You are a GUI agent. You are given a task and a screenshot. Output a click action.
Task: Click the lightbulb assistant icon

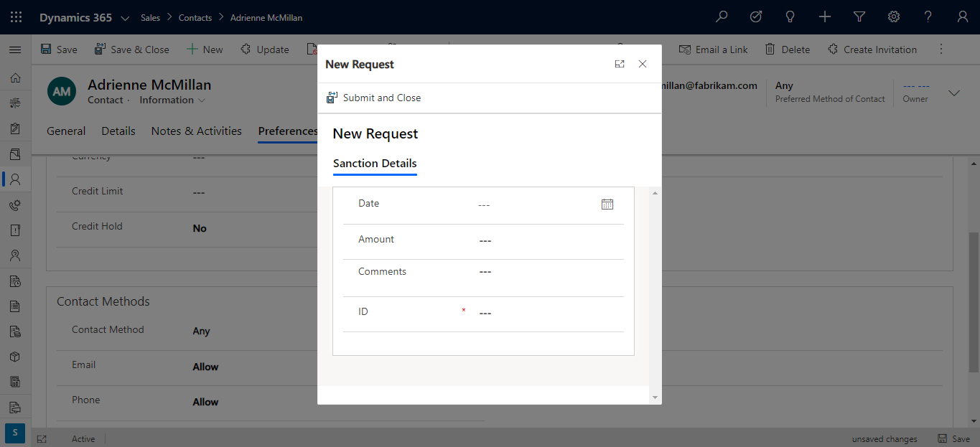tap(790, 16)
